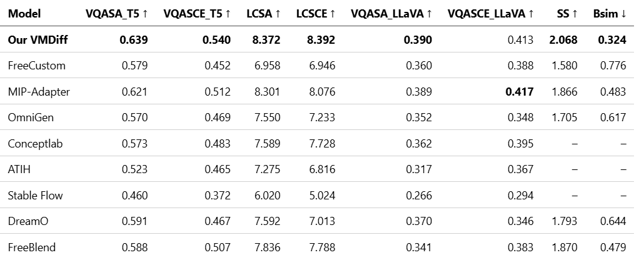Click the OmniGen row label
644x260 pixels.
31,117
